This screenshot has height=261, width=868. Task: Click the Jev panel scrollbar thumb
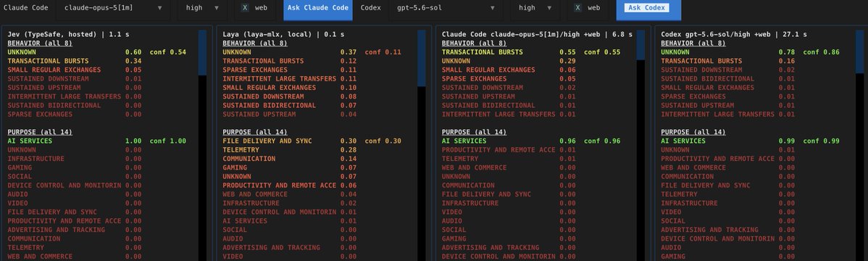click(x=203, y=53)
